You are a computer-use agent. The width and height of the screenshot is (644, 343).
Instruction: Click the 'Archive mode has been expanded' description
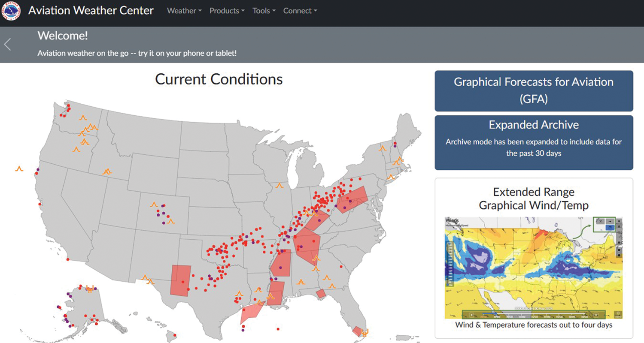pos(534,147)
